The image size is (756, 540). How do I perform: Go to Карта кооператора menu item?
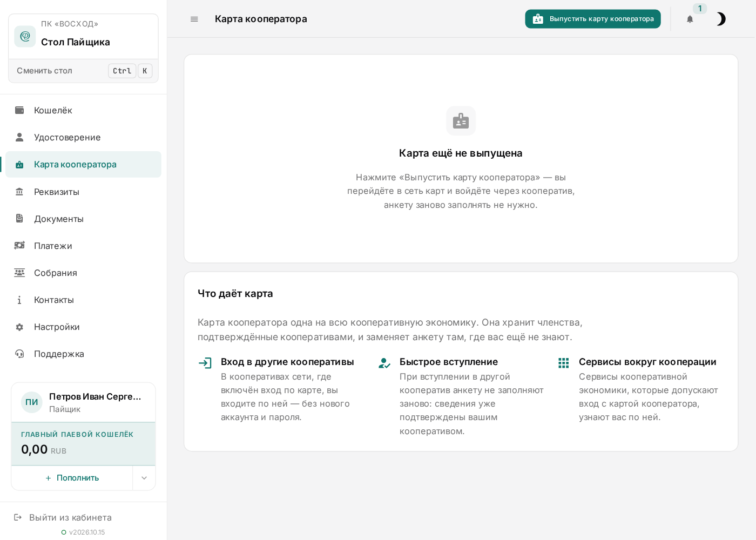click(x=83, y=164)
